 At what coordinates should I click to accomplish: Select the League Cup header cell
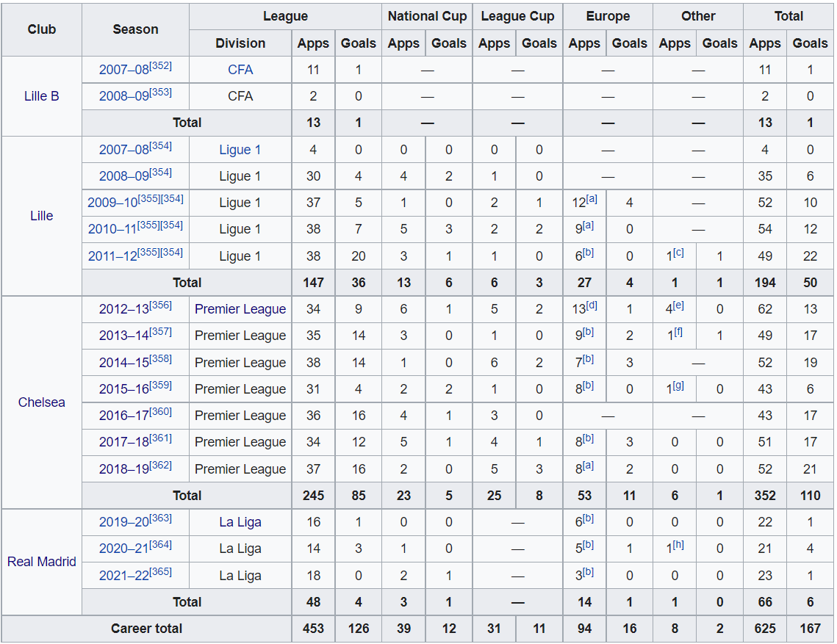pos(517,16)
